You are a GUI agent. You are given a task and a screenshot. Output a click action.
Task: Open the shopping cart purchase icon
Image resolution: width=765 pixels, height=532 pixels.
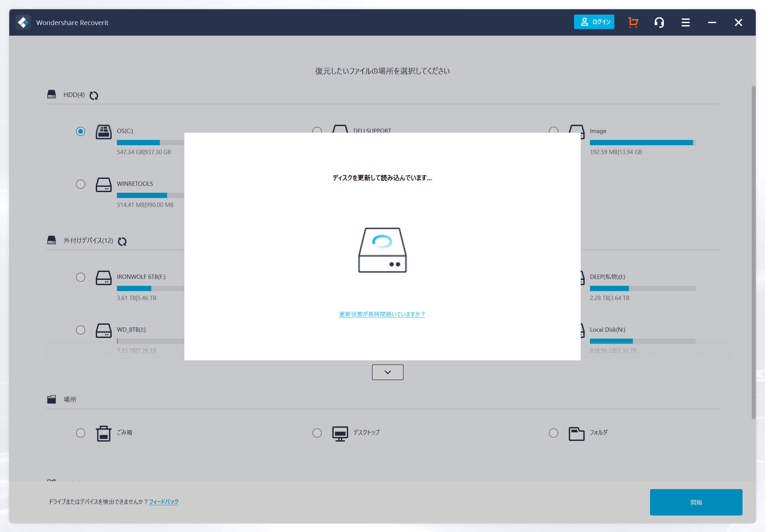click(633, 22)
